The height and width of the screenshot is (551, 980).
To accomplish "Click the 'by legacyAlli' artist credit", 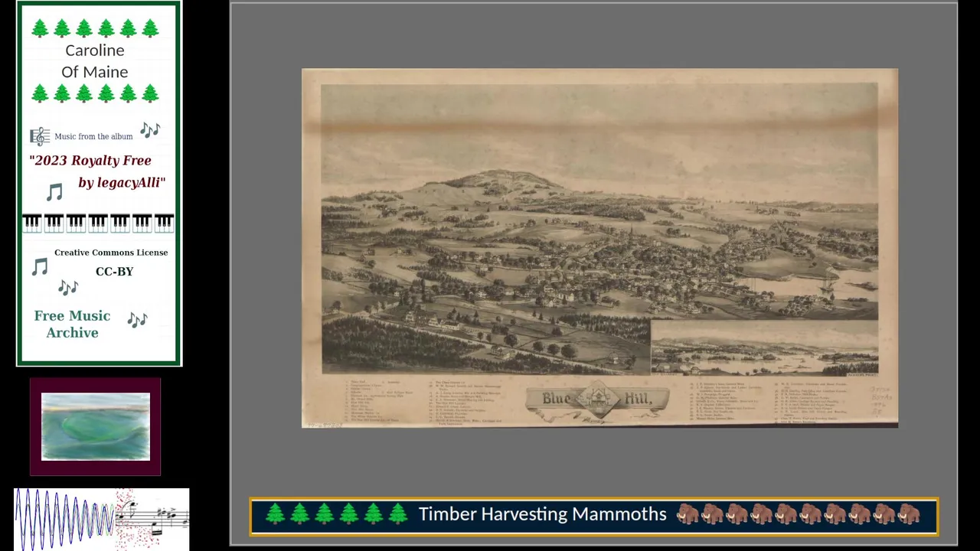I will point(122,183).
